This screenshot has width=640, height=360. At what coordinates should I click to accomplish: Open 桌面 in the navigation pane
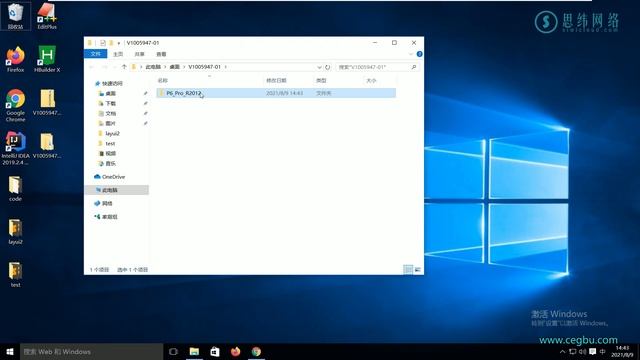point(111,93)
